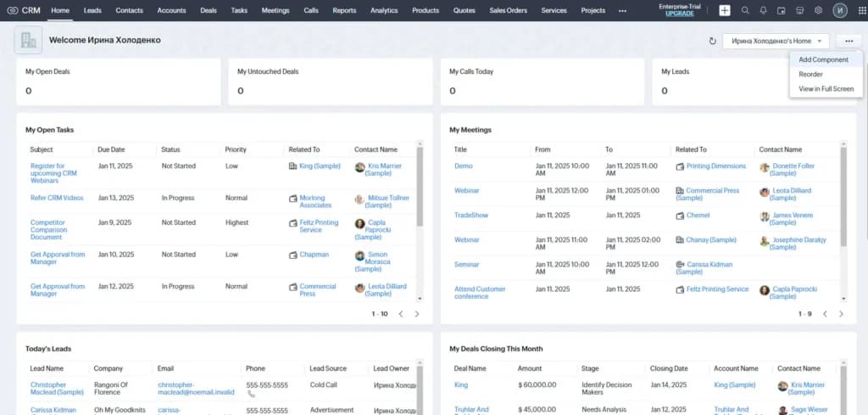Go to the previous page of My Open Tasks
Screen dimensions: 868x415
click(401, 314)
